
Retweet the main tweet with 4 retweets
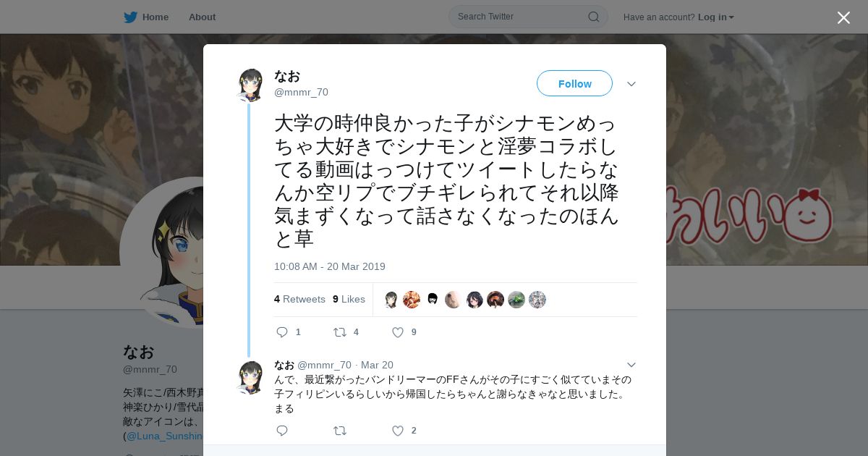coord(339,332)
